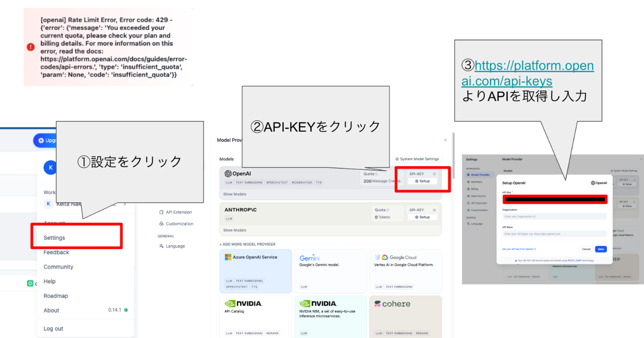Screen dimensions: 644x338
Task: Open the Get your API Key from OpenAI link
Action: coord(519,249)
